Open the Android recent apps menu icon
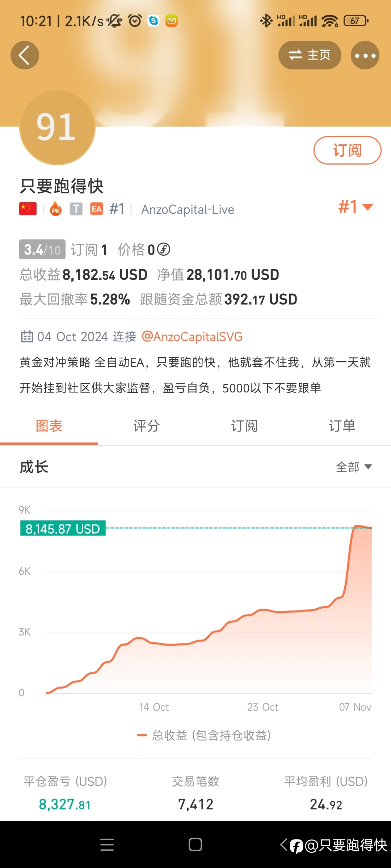Screen dimensions: 391x868 pyautogui.click(x=107, y=845)
